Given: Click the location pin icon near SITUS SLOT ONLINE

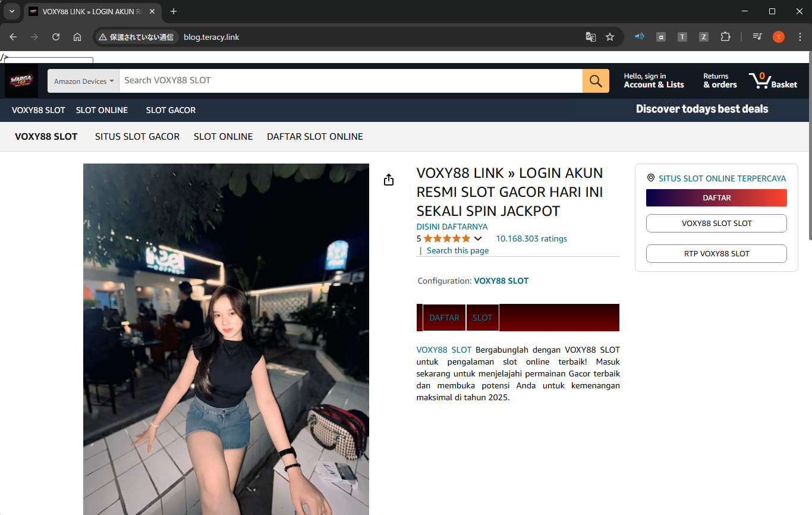Looking at the screenshot, I should 651,178.
